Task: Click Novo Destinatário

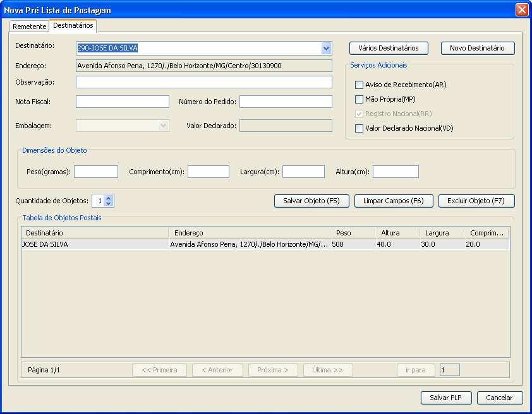Action: pyautogui.click(x=477, y=48)
